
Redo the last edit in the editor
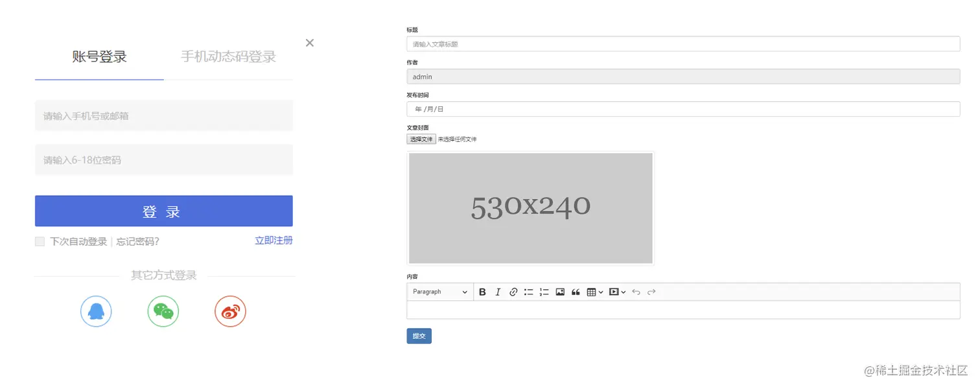(x=651, y=292)
